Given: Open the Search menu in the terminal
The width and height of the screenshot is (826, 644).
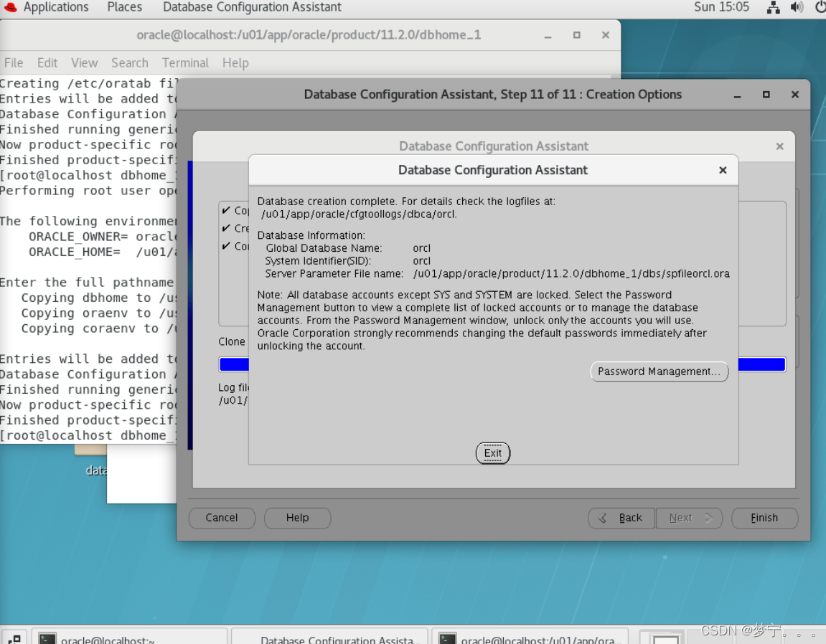Looking at the screenshot, I should click(x=130, y=63).
